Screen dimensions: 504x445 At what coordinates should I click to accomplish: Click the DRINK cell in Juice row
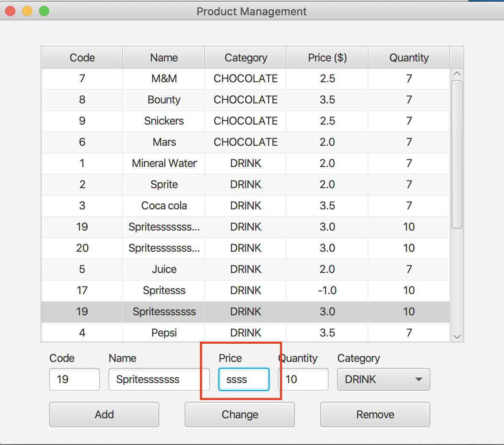[x=246, y=269]
